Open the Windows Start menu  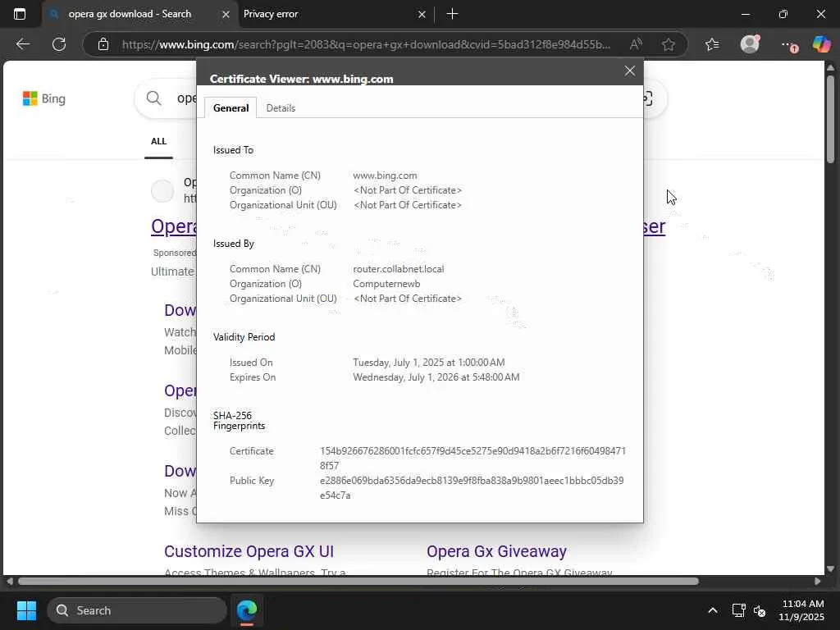click(26, 610)
